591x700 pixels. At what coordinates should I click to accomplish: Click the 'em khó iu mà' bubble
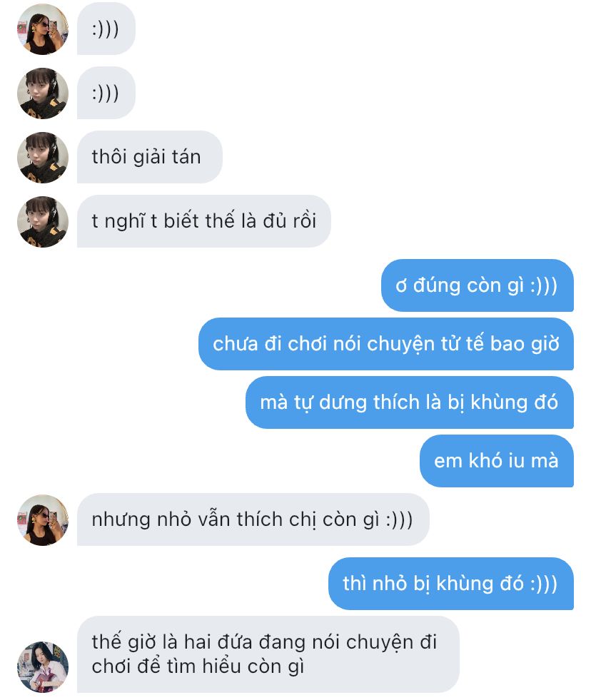tap(497, 461)
